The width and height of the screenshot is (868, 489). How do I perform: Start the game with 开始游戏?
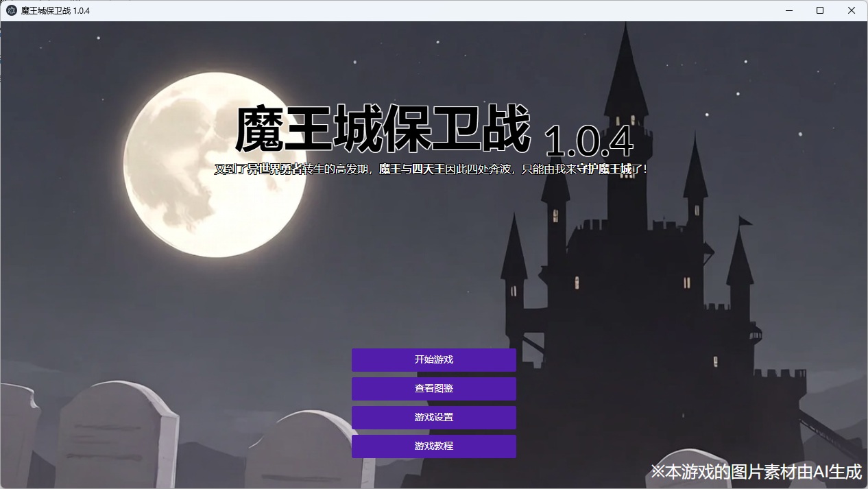[434, 360]
